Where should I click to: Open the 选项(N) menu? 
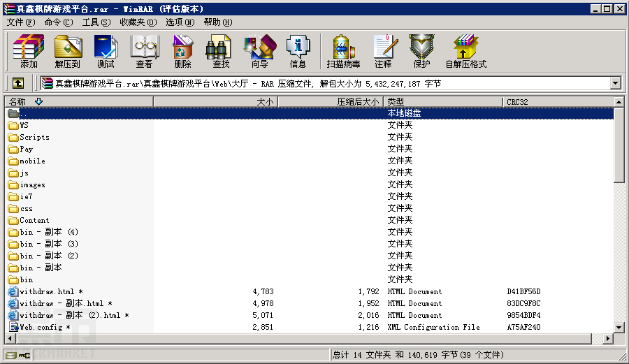coord(180,22)
